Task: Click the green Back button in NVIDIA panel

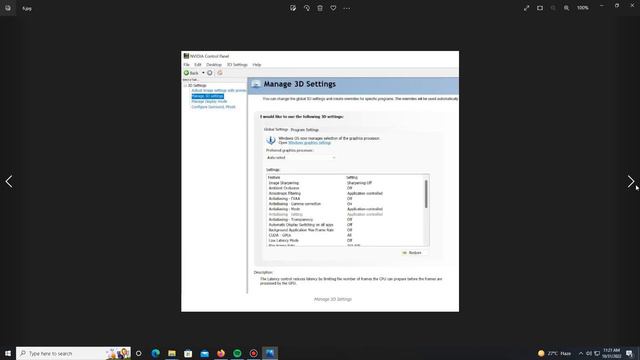Action: point(191,73)
